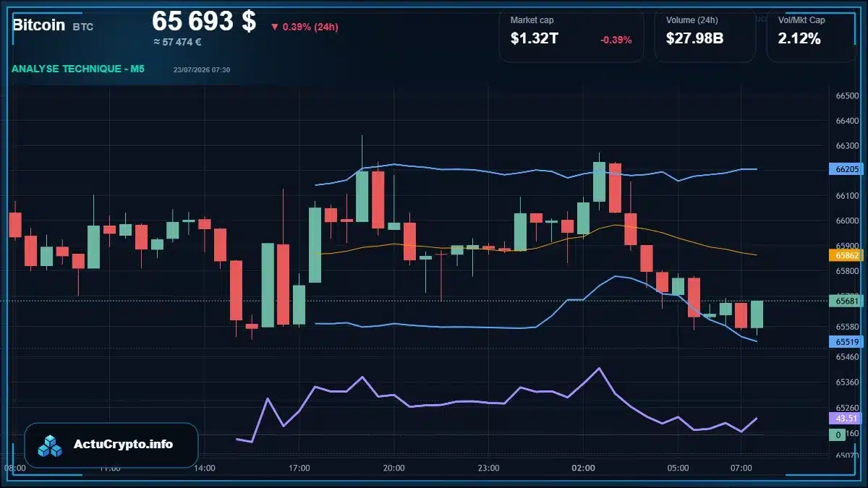
Task: Click the Bitcoin title
Action: coord(38,25)
